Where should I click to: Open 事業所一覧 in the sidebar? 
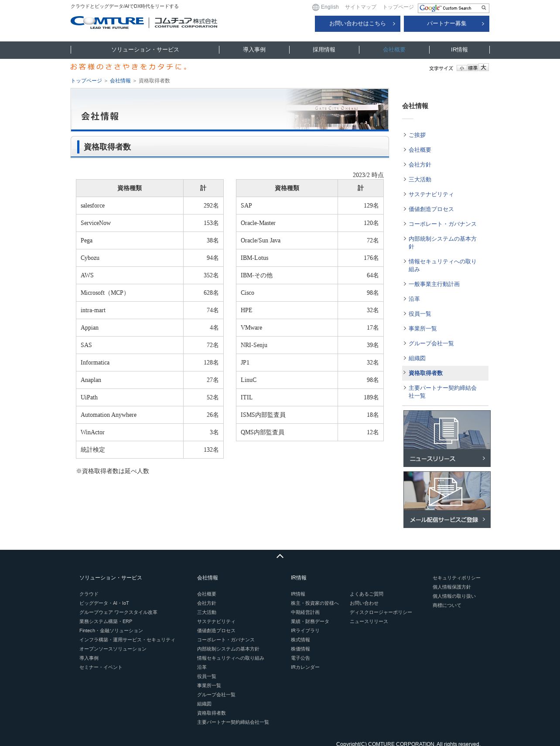[423, 329]
